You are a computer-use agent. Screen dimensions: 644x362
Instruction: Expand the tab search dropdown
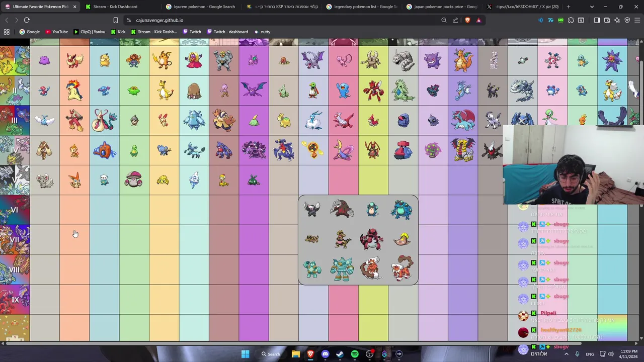coord(592,7)
